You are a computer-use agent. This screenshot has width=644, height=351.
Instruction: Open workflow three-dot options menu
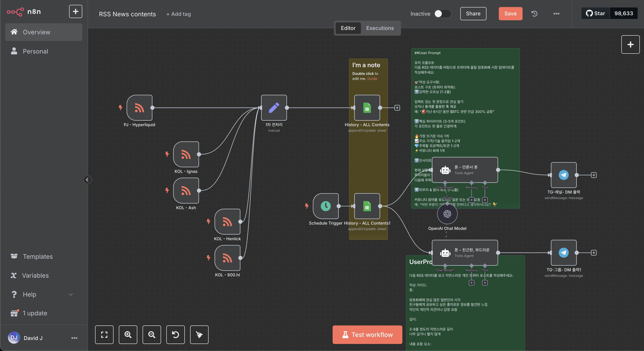click(556, 14)
